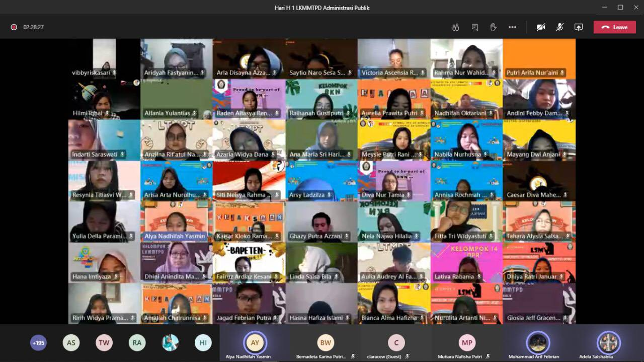Click the TW participant avatar
Viewport: 644px width, 362px height.
click(x=104, y=343)
